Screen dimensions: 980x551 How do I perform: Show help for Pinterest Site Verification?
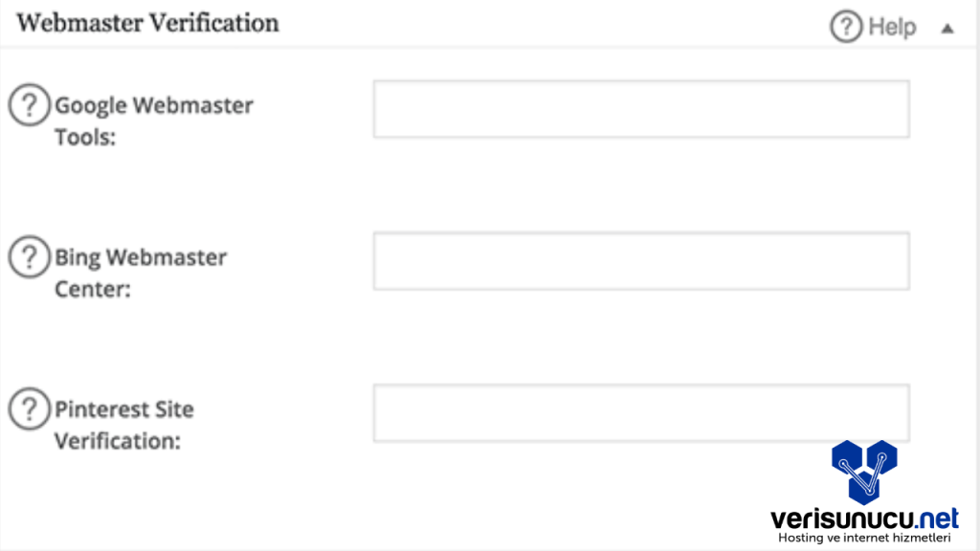click(x=30, y=408)
